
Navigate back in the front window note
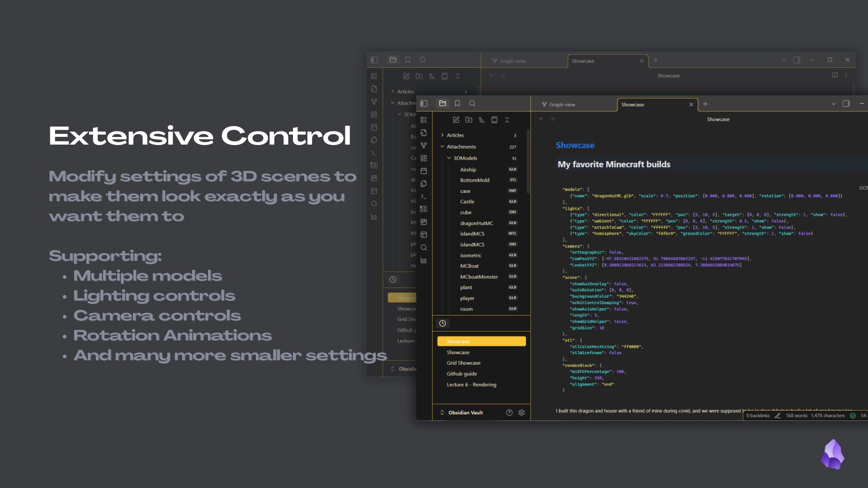click(x=541, y=119)
